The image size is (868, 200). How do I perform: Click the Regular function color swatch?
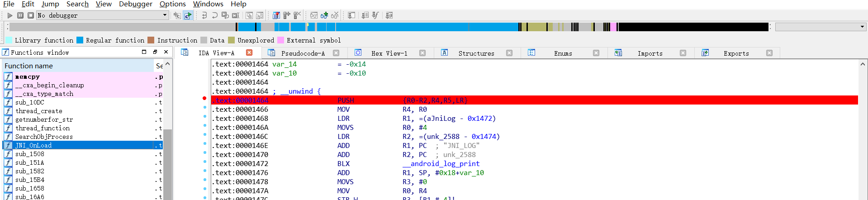[x=80, y=40]
